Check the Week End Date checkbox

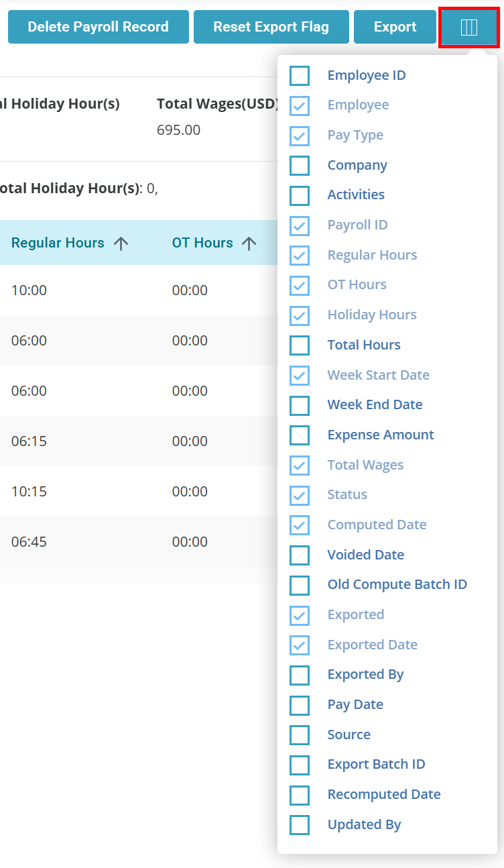click(300, 405)
